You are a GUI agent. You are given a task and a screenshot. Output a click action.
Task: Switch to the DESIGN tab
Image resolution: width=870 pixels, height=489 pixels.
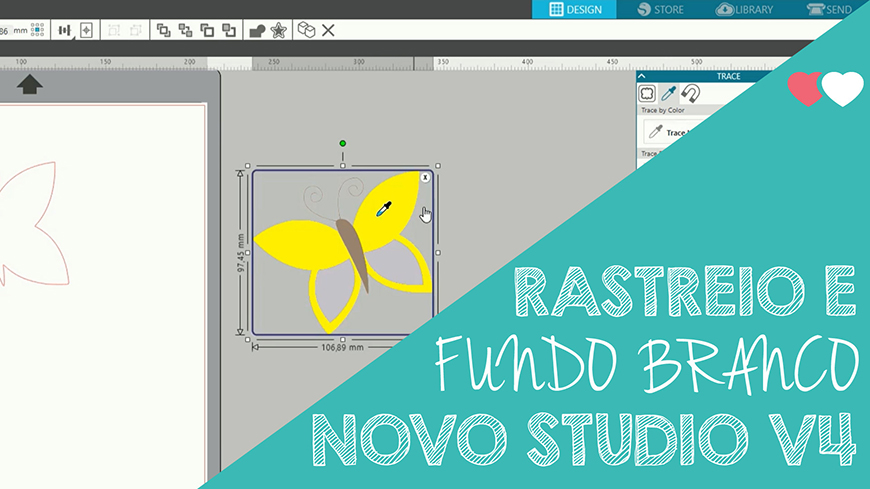pyautogui.click(x=575, y=9)
